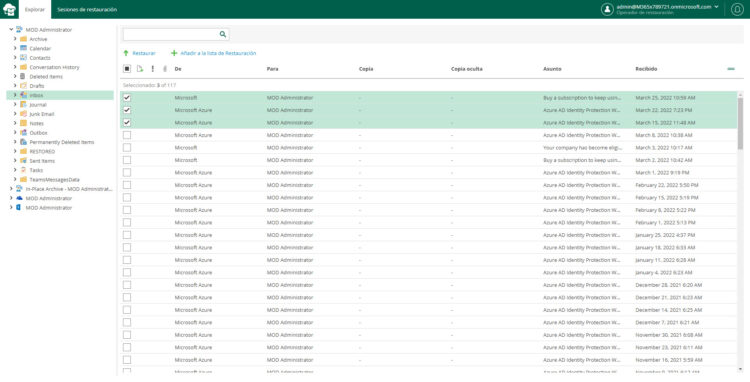Click the Veeam logo icon
Image resolution: width=750 pixels, height=382 pixels.
(9, 9)
